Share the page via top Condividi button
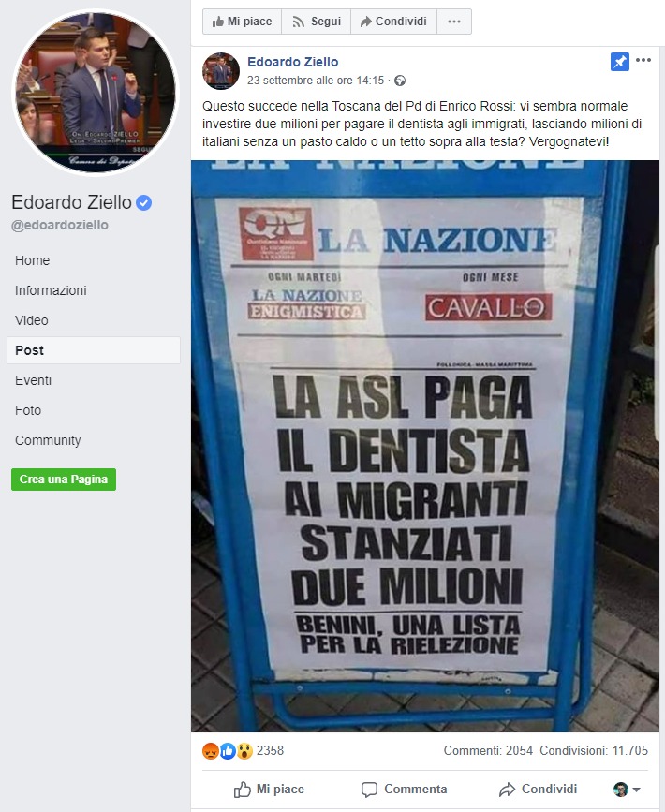This screenshot has height=812, width=665. 393,22
